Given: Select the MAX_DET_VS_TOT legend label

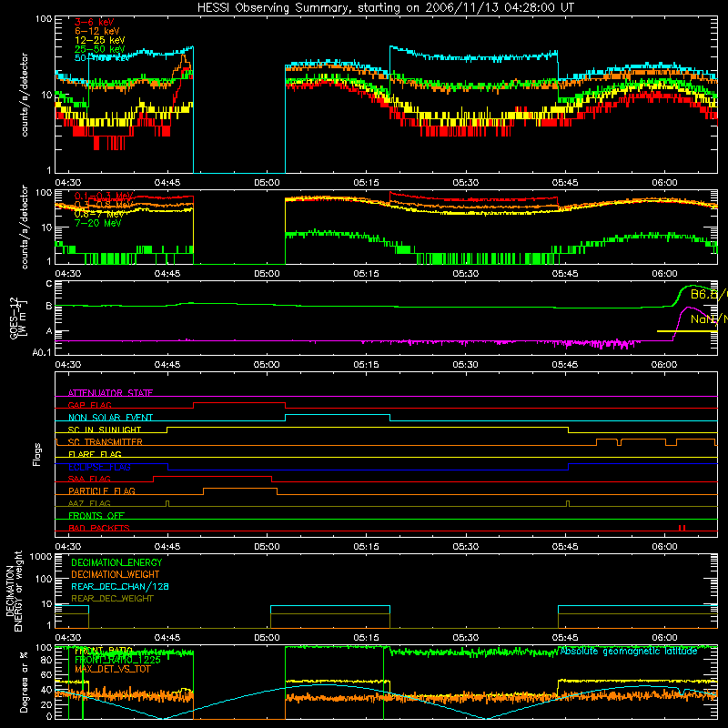Looking at the screenshot, I should tap(112, 669).
